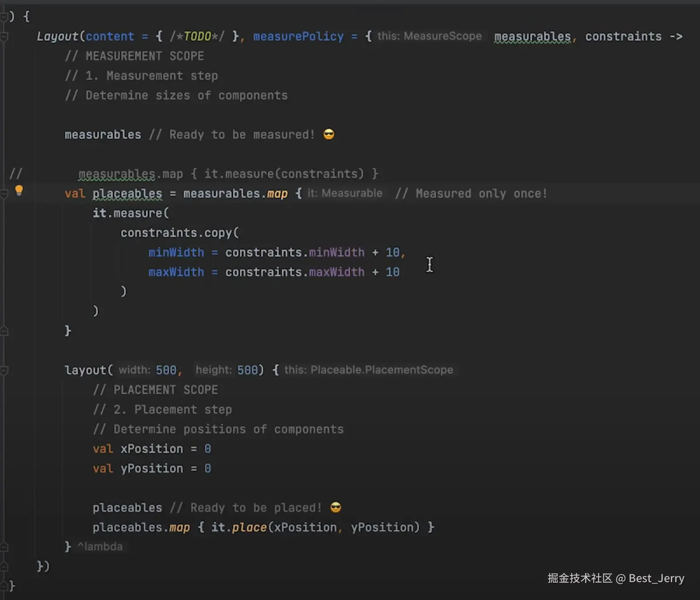Click 'xPosition' in the 'val xPosition = 0' line

(152, 448)
